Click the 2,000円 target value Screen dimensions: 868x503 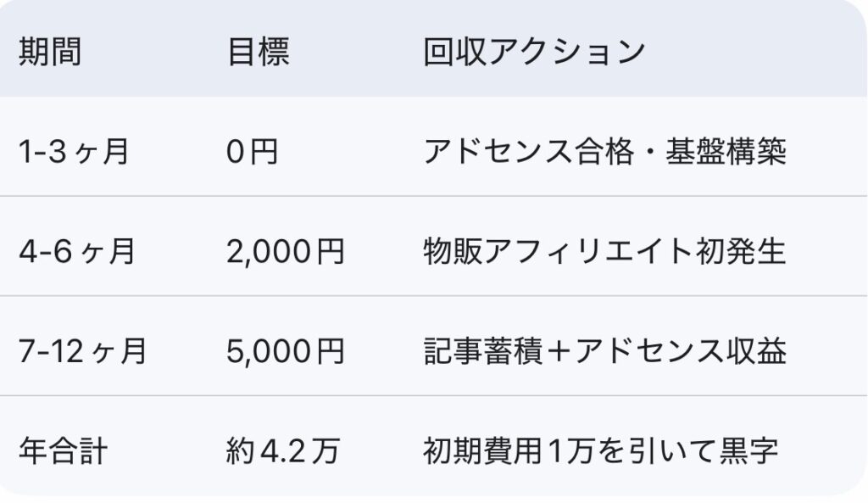point(286,252)
